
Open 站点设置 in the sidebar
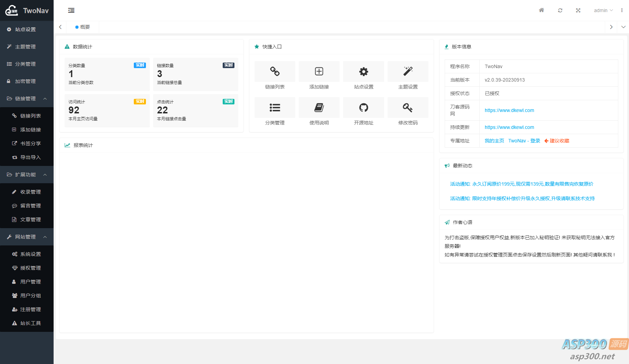click(27, 29)
